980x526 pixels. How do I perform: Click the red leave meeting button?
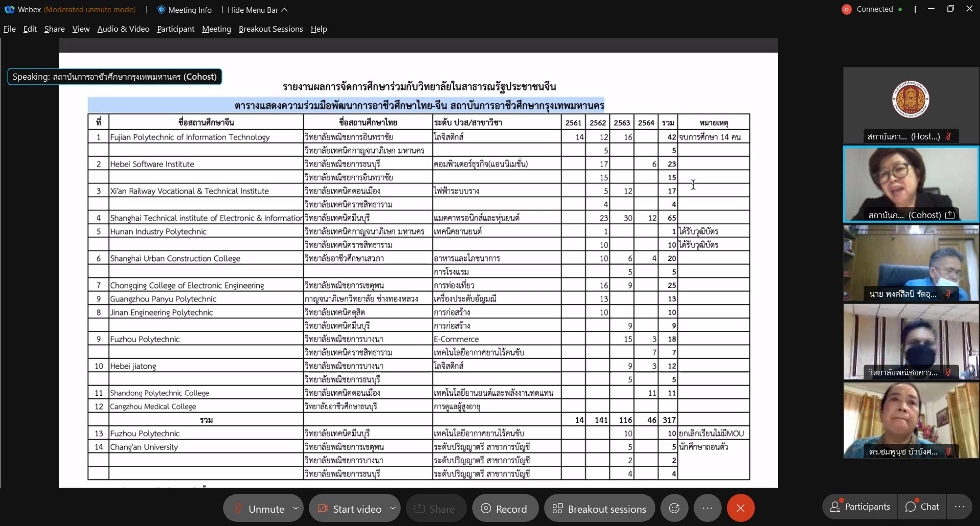(741, 508)
